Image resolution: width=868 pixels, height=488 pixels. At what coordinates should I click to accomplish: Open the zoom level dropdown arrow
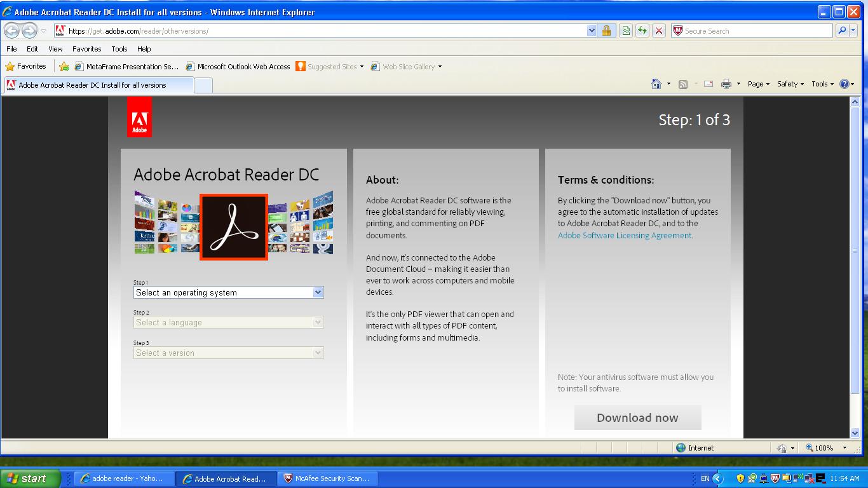click(844, 448)
